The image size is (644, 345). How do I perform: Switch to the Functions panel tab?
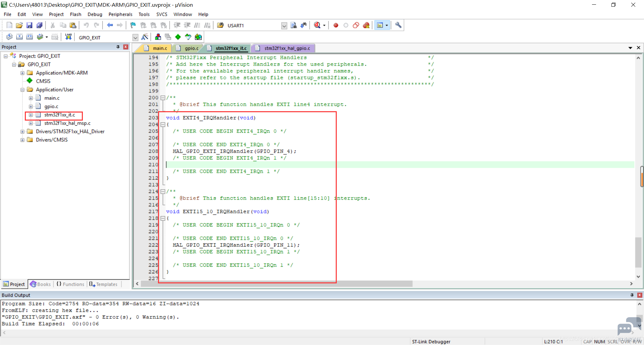[70, 284]
